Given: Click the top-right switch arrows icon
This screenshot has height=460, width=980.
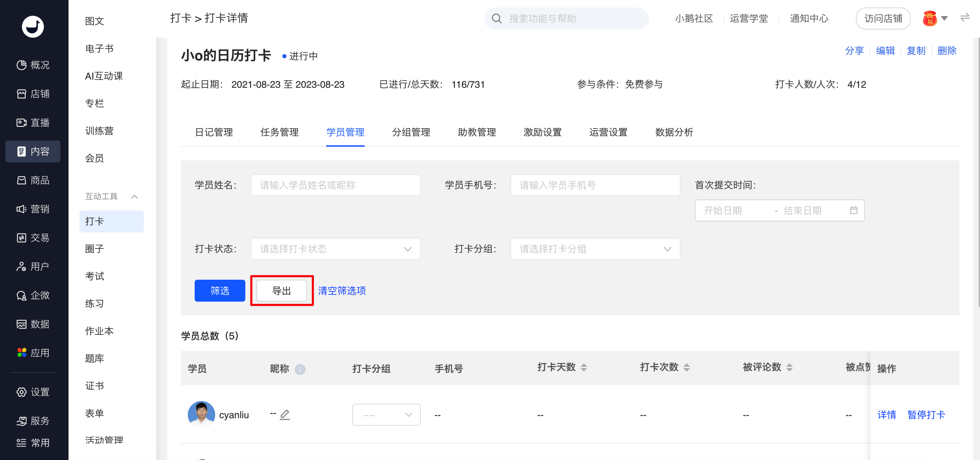Looking at the screenshot, I should pos(965,17).
